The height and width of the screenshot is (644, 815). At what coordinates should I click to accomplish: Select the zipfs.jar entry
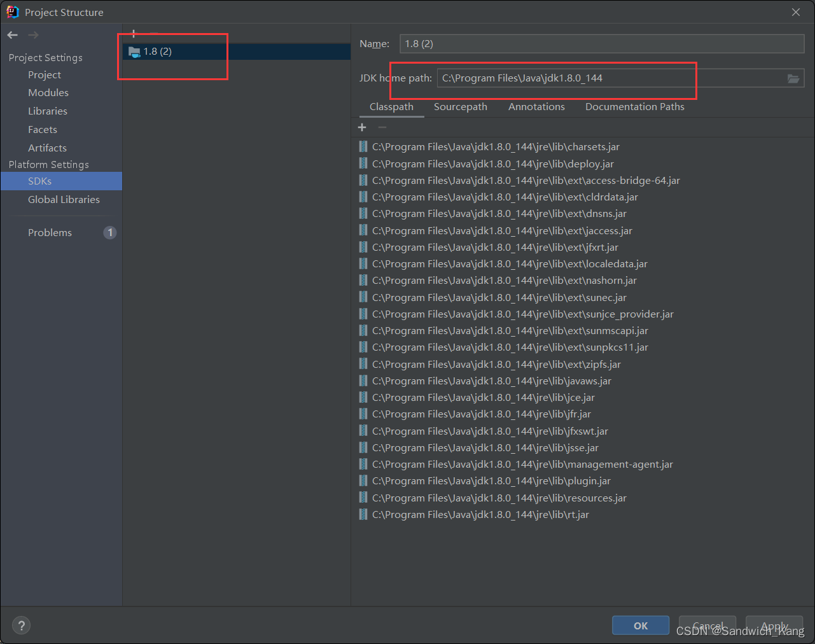point(490,364)
